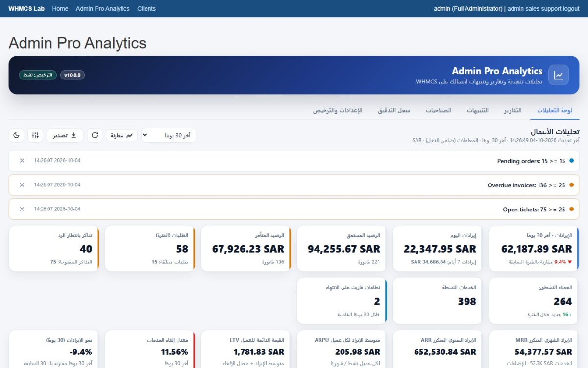The width and height of the screenshot is (588, 368).
Task: Open the تذاكر بانتظار الرد tickets card
Action: [54, 248]
